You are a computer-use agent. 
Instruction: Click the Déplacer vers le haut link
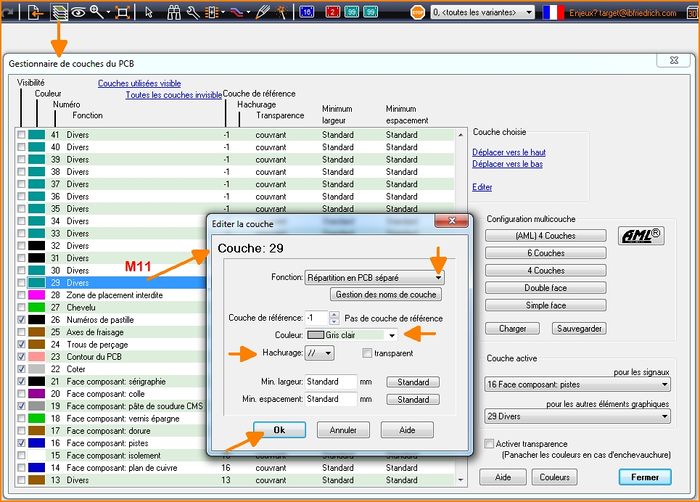coord(507,152)
